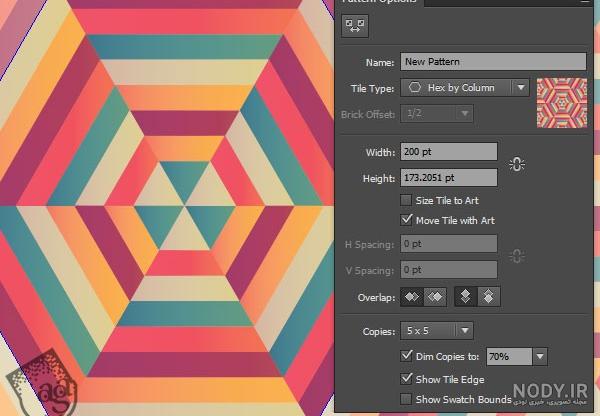Open the Tile Type dropdown arrow
600x416 pixels.
(x=521, y=88)
